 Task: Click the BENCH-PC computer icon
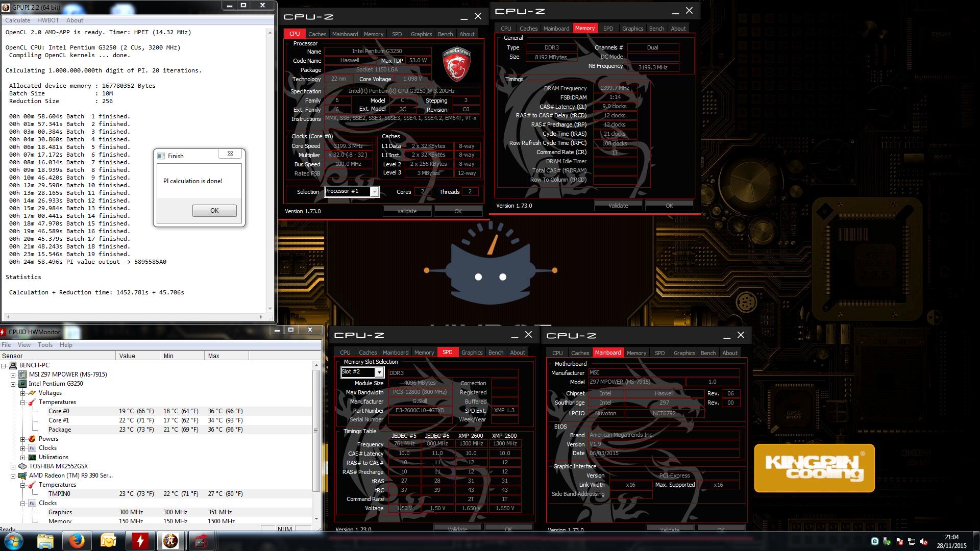click(x=13, y=365)
